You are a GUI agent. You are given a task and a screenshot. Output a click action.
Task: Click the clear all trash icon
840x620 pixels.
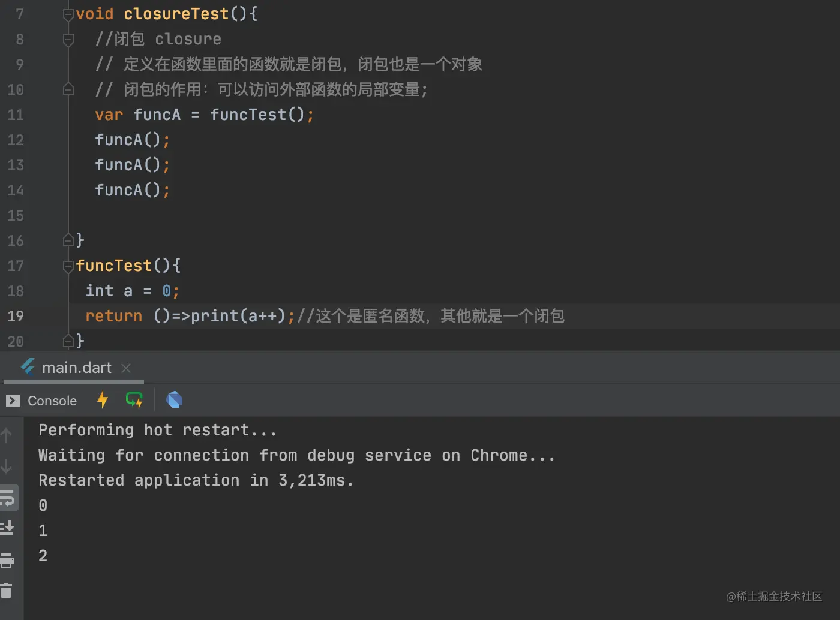pyautogui.click(x=7, y=591)
